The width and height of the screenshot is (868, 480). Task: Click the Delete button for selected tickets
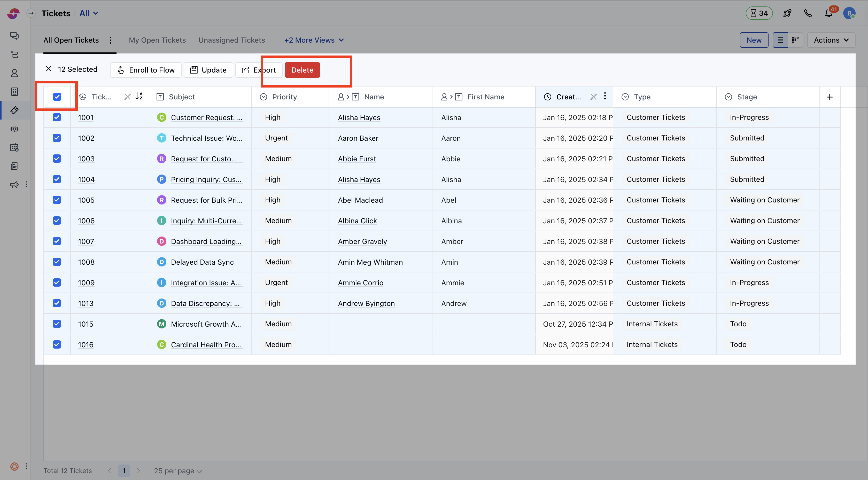302,70
